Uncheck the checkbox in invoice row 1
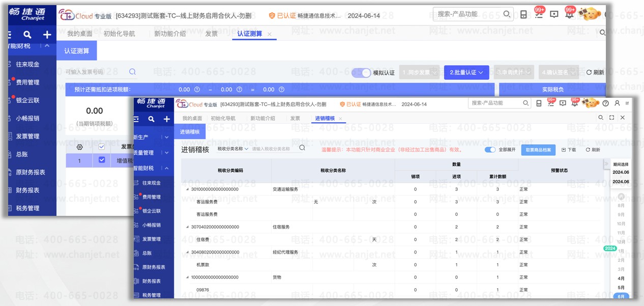This screenshot has height=306, width=644. (x=101, y=160)
